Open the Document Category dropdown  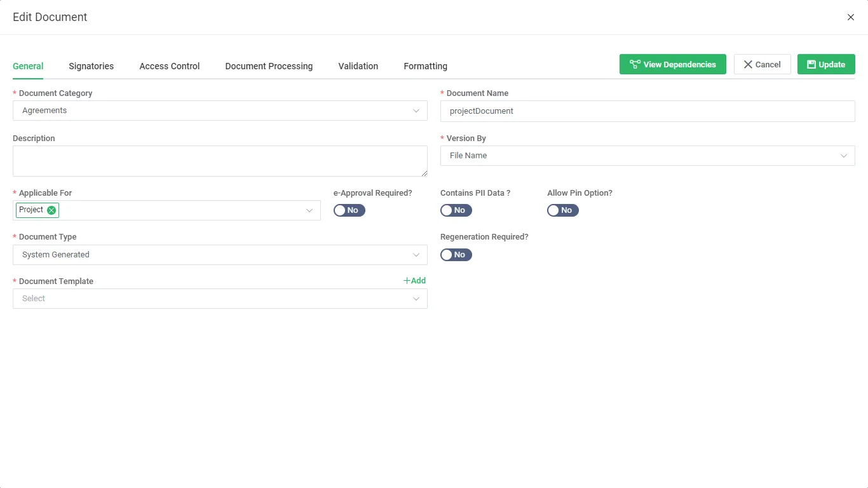(x=220, y=111)
